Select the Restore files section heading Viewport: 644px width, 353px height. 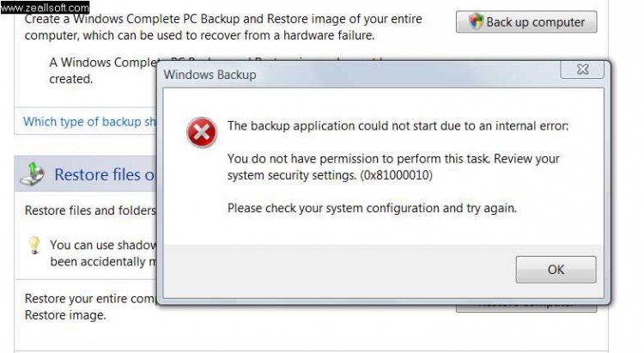click(x=105, y=174)
